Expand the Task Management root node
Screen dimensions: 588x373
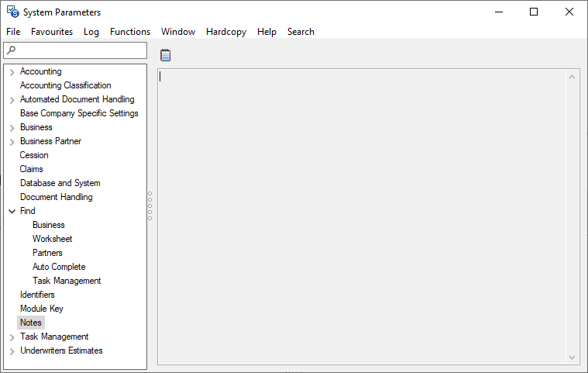click(12, 337)
